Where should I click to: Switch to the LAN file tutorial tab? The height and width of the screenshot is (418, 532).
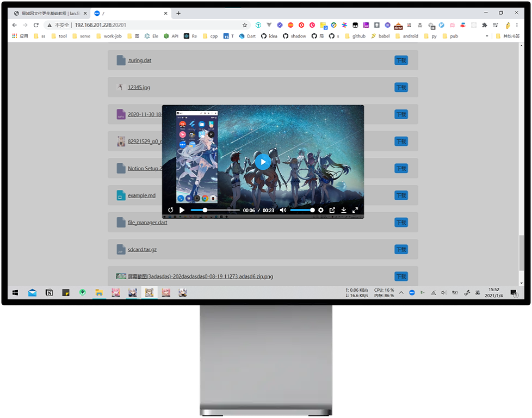[50, 13]
